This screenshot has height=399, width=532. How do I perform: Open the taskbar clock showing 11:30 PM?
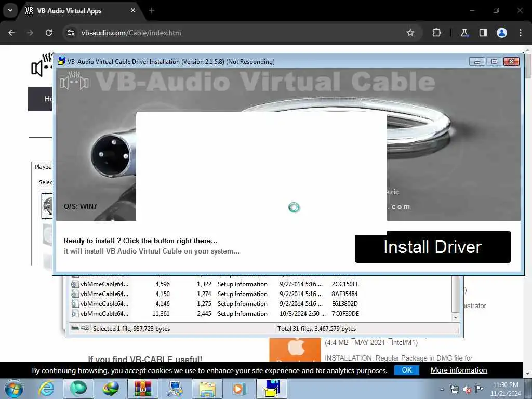click(x=505, y=389)
